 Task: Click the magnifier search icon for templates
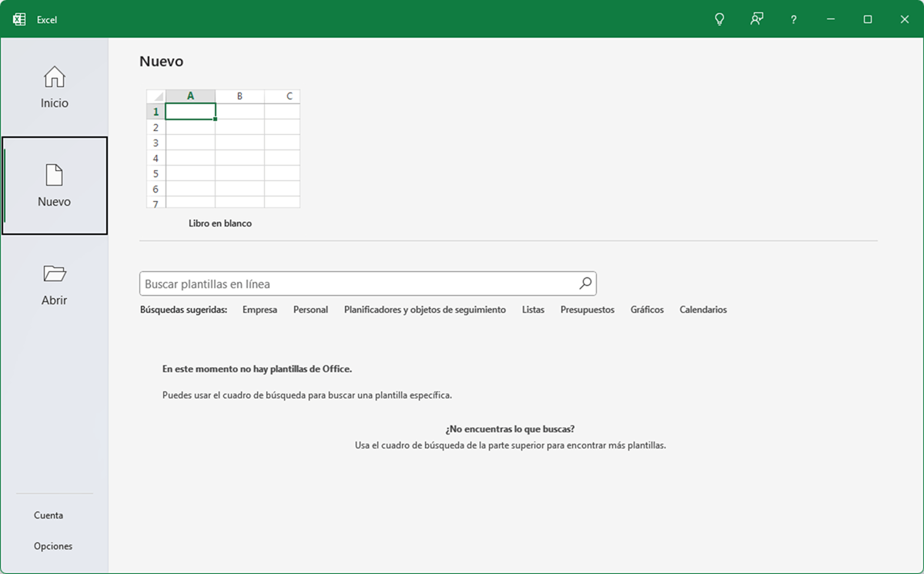585,284
